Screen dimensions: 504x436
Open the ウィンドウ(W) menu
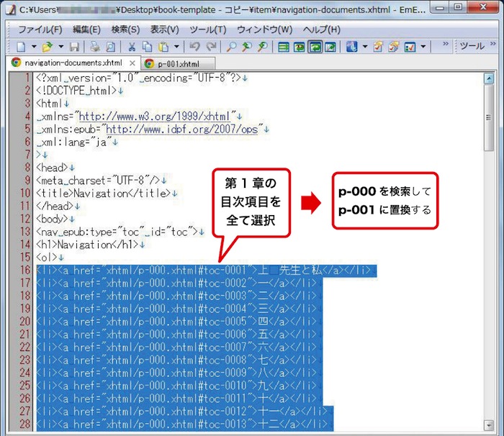[264, 29]
